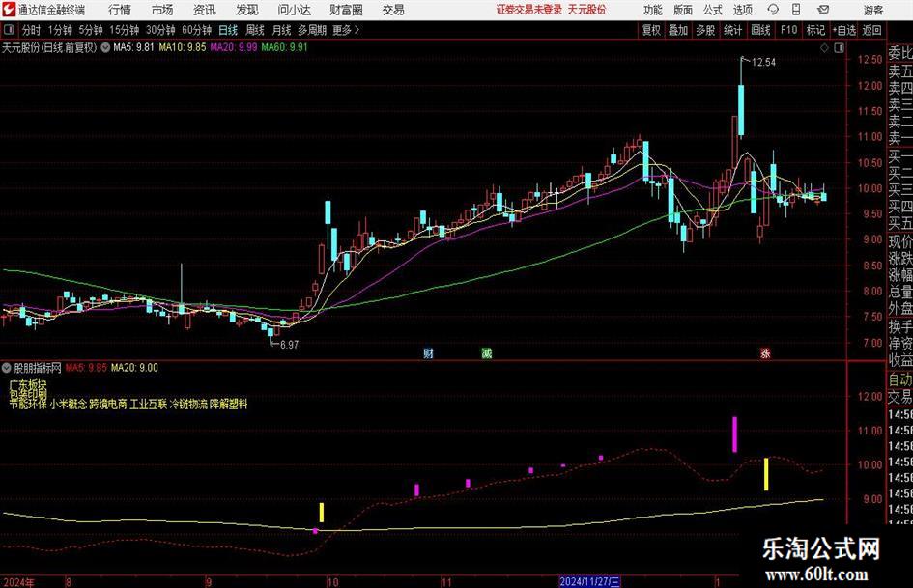Viewport: 913px width, 588px height.
Task: Open the 行情 menu
Action: (120, 10)
